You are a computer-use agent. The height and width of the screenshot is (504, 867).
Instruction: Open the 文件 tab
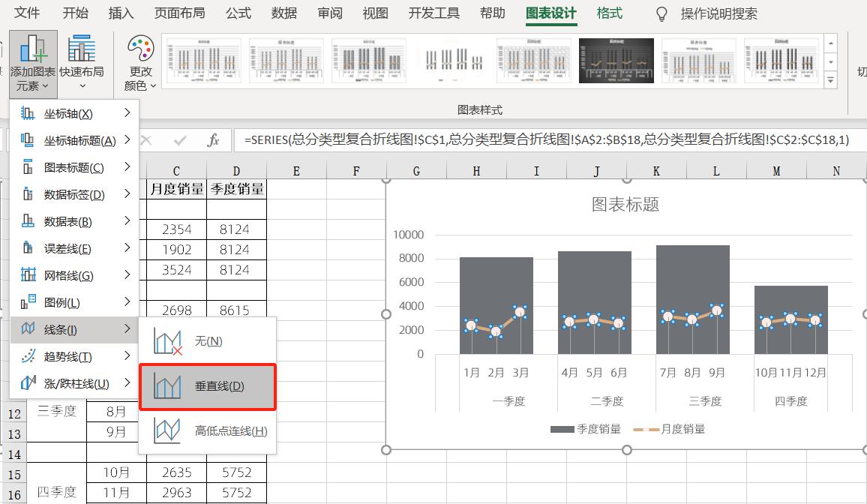(26, 13)
